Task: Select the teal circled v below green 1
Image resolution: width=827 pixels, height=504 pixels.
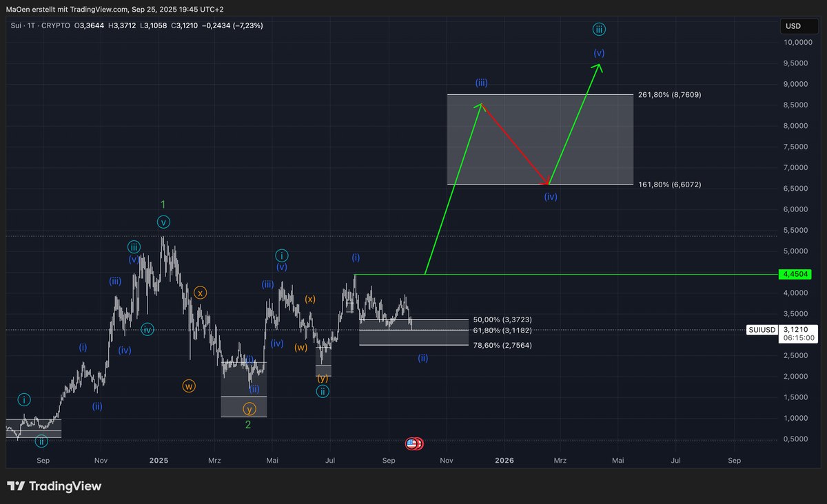Action: [163, 222]
